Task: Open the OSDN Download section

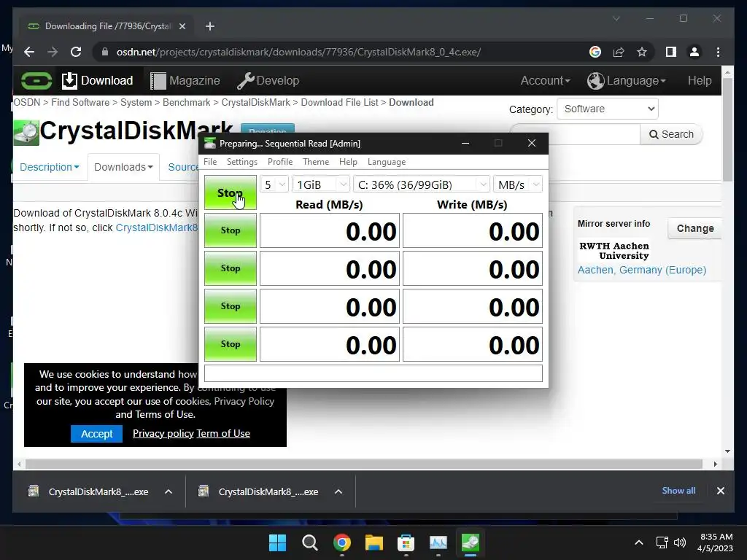Action: coord(97,80)
